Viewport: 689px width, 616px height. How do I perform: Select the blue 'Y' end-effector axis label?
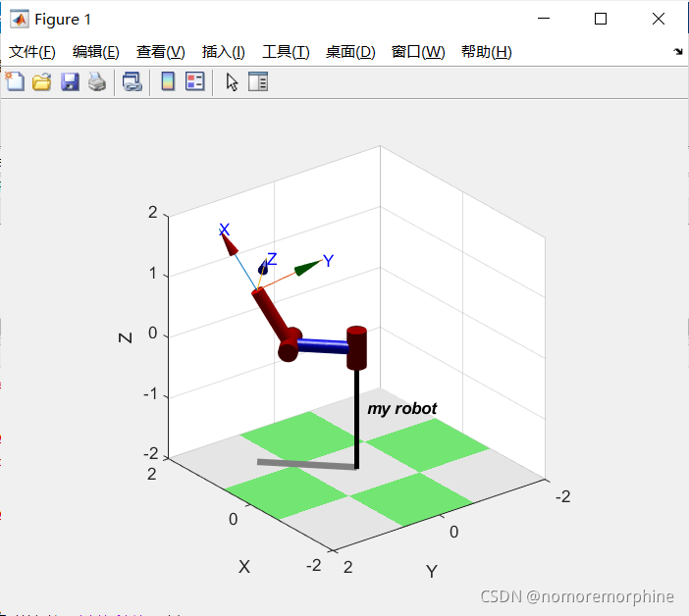pyautogui.click(x=328, y=261)
